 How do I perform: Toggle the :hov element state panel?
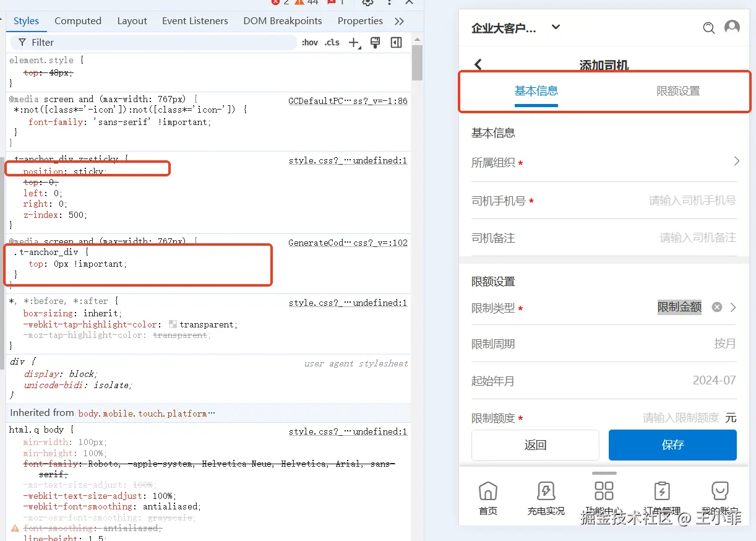310,42
